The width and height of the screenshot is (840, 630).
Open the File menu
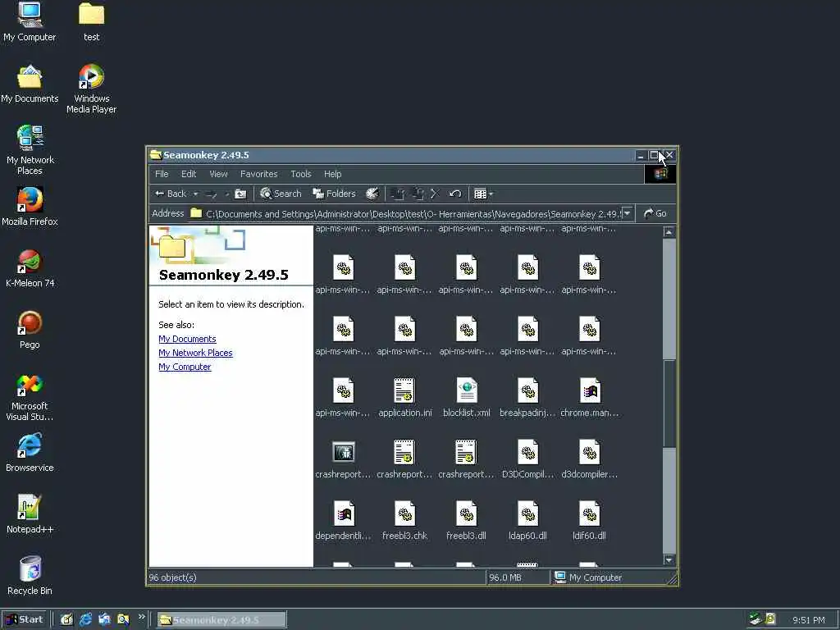pyautogui.click(x=162, y=174)
